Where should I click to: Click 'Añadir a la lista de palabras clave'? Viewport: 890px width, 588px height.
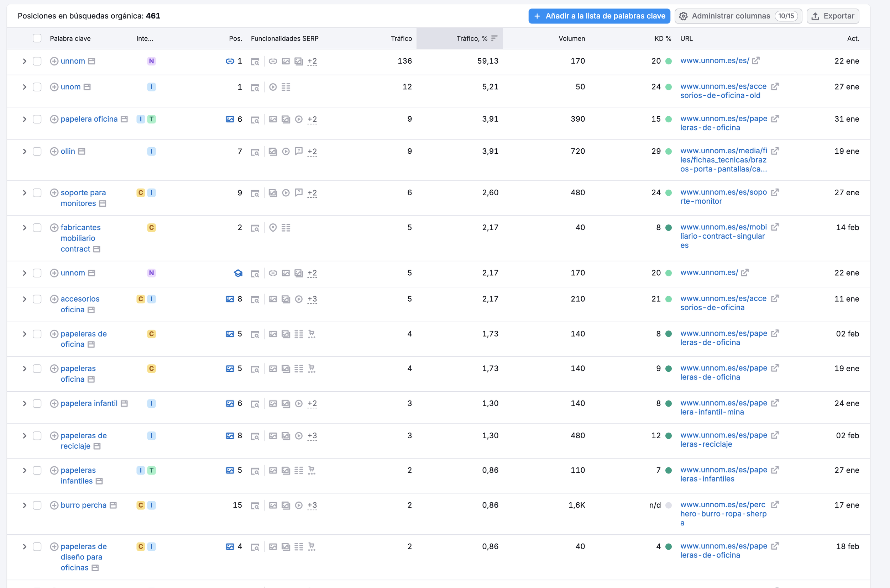click(599, 16)
